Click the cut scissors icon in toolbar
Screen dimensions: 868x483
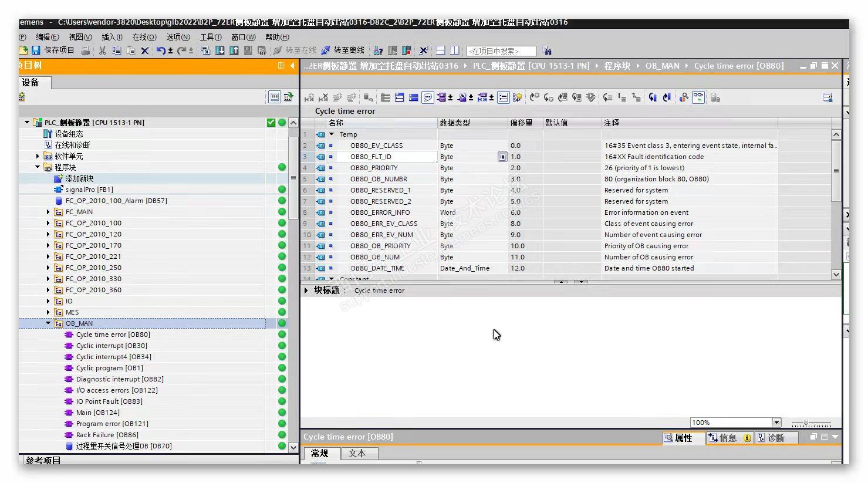point(102,50)
